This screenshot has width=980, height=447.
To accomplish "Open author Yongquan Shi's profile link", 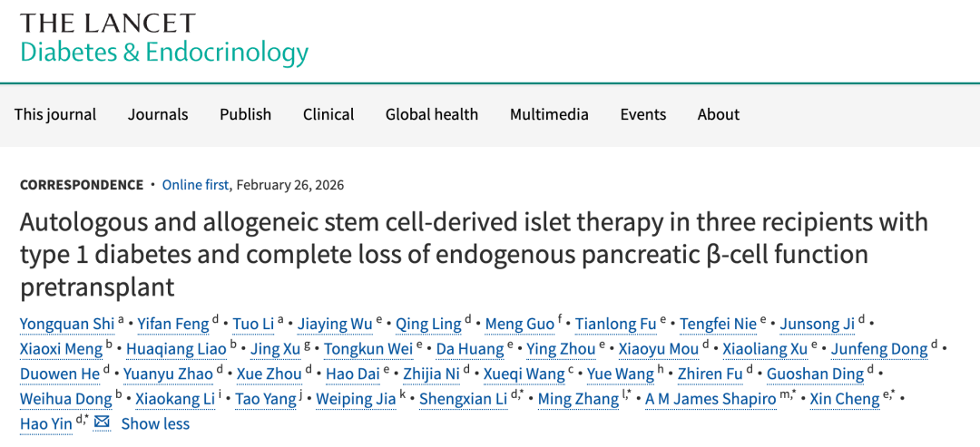I will pos(67,324).
